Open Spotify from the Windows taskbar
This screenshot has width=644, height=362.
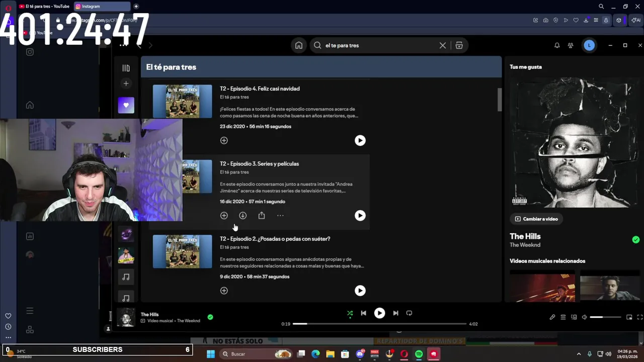tap(419, 354)
